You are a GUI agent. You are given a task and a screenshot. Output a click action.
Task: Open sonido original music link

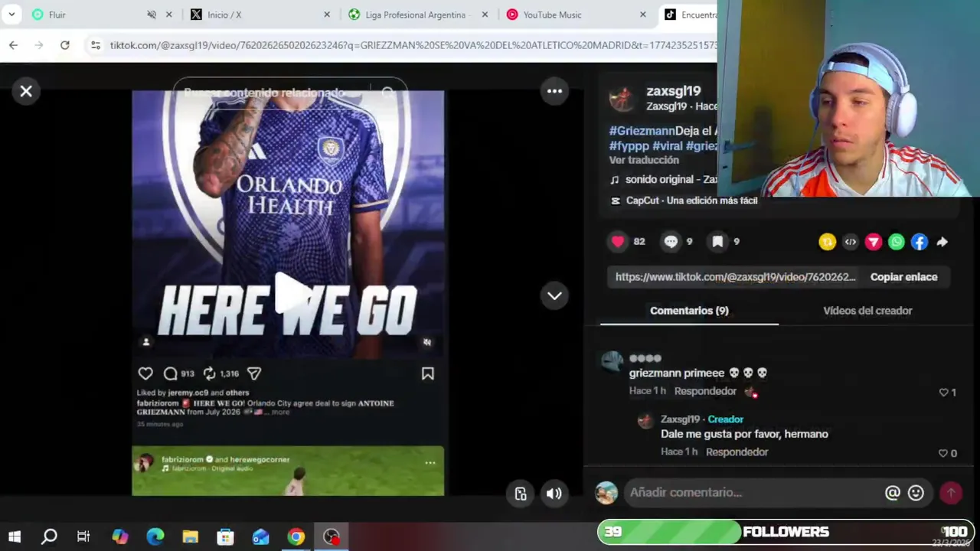pos(665,179)
